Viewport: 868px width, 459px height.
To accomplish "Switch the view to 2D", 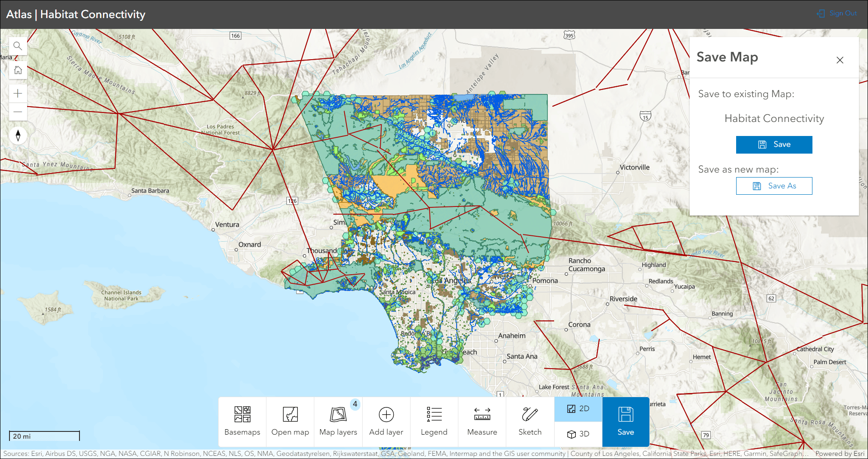I will [x=579, y=409].
